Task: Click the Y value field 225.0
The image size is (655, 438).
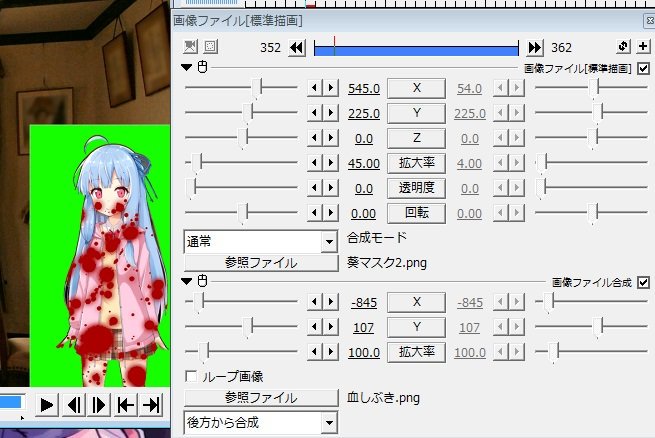Action: click(x=364, y=114)
